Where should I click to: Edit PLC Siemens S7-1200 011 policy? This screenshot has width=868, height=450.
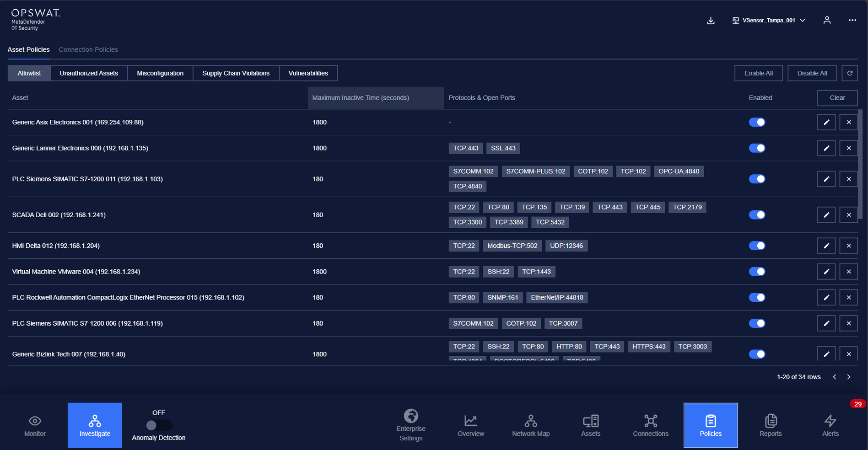click(826, 179)
